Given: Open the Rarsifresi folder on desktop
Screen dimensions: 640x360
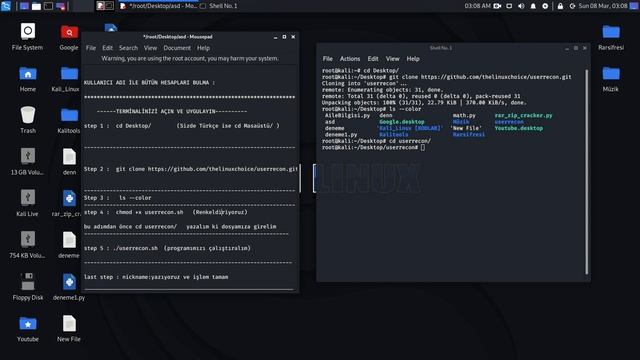Looking at the screenshot, I should (611, 38).
